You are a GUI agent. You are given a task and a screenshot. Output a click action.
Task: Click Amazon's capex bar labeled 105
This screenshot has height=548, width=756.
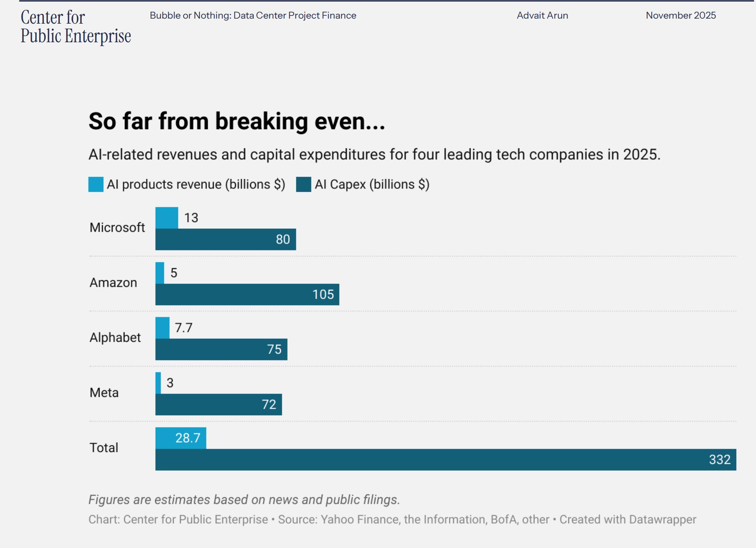pyautogui.click(x=247, y=295)
